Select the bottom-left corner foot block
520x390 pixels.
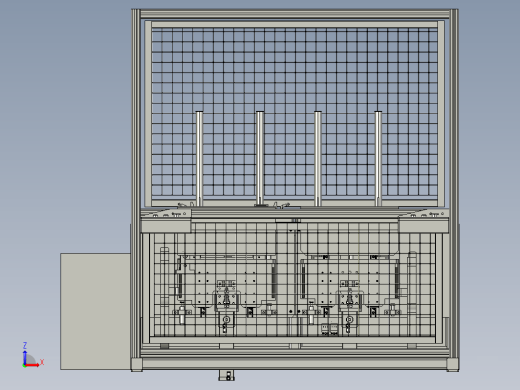[137, 365]
